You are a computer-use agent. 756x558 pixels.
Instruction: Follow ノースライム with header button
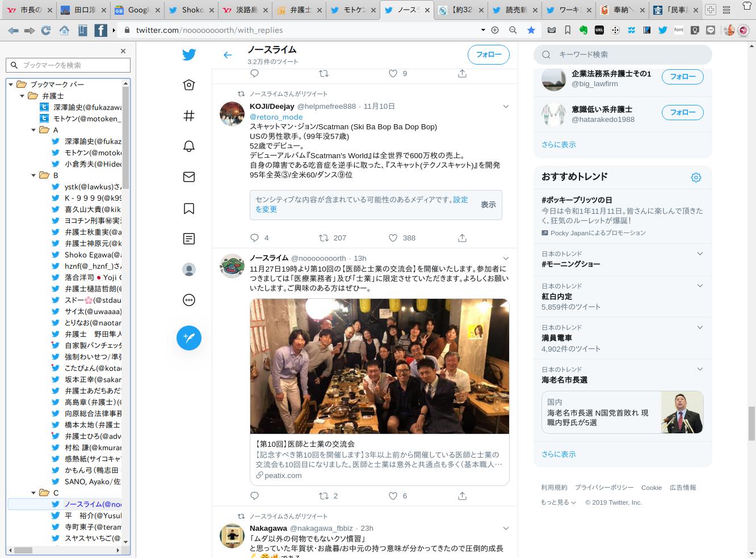click(489, 55)
